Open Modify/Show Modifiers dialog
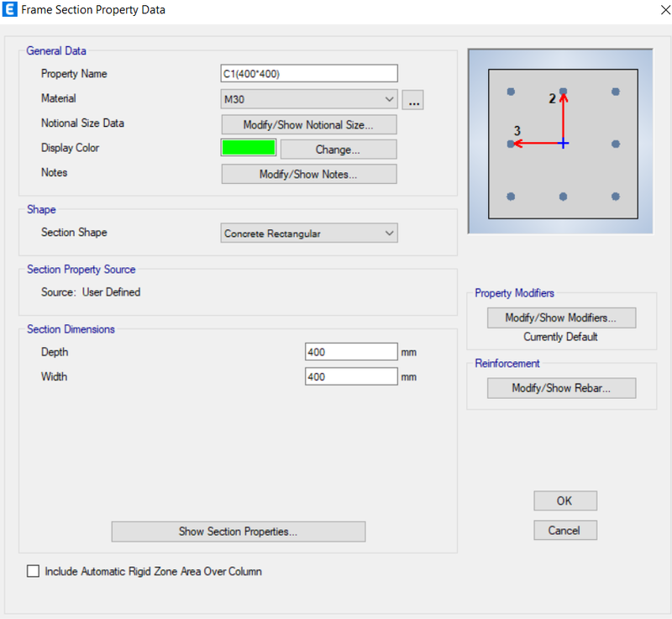This screenshot has width=672, height=619. point(561,317)
